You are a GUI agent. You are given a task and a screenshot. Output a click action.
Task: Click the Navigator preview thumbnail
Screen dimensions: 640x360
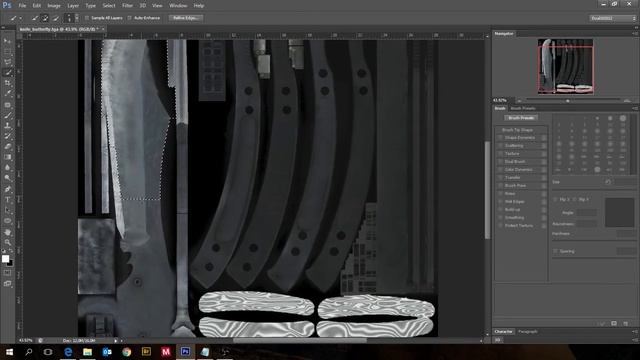click(565, 67)
